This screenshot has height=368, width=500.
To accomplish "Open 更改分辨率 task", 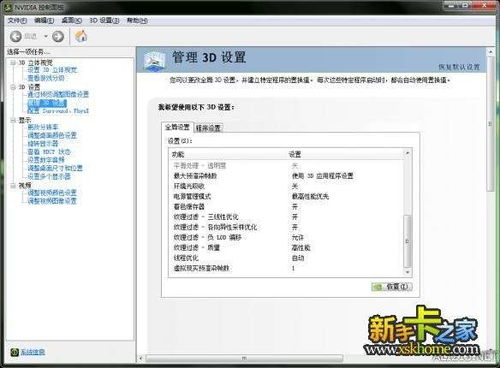I will click(43, 127).
